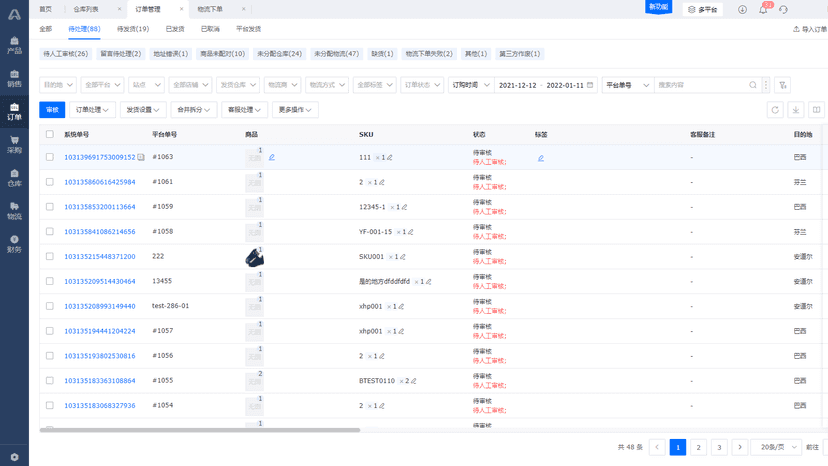Open the 订单状态 filter dropdown

422,85
